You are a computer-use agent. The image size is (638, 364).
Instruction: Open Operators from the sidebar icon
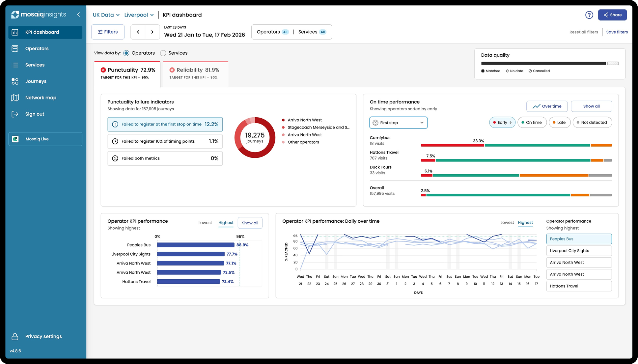15,48
